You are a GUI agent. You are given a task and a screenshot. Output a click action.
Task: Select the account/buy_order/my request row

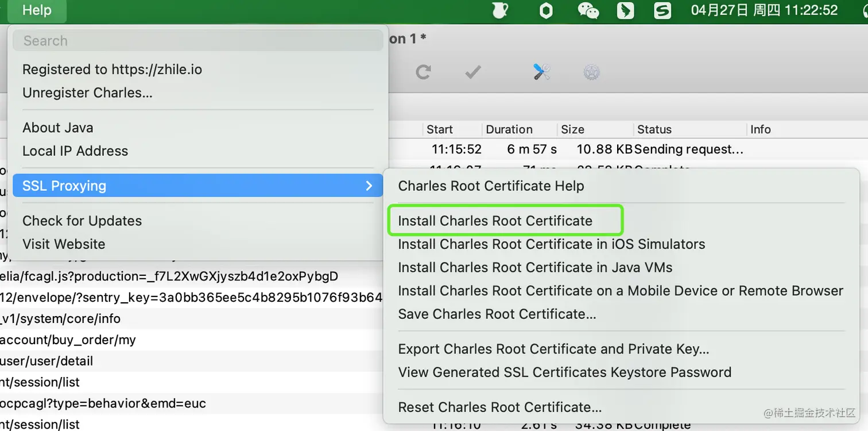tap(192, 340)
